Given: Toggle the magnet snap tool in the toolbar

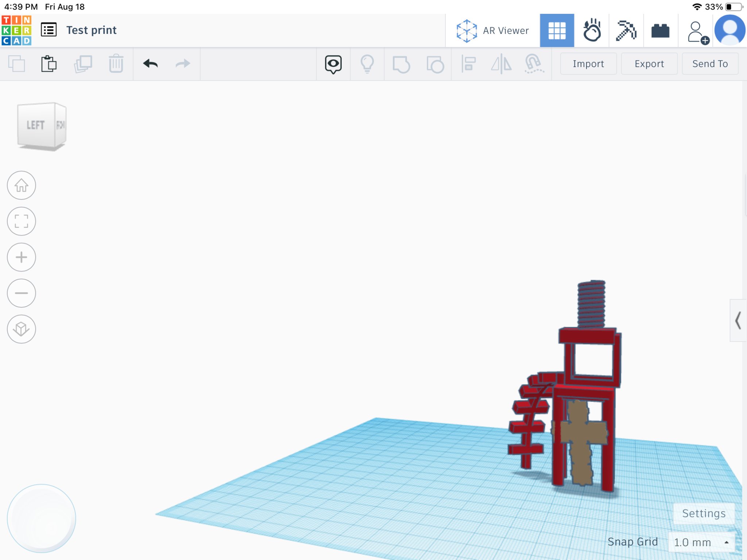Looking at the screenshot, I should pyautogui.click(x=533, y=64).
